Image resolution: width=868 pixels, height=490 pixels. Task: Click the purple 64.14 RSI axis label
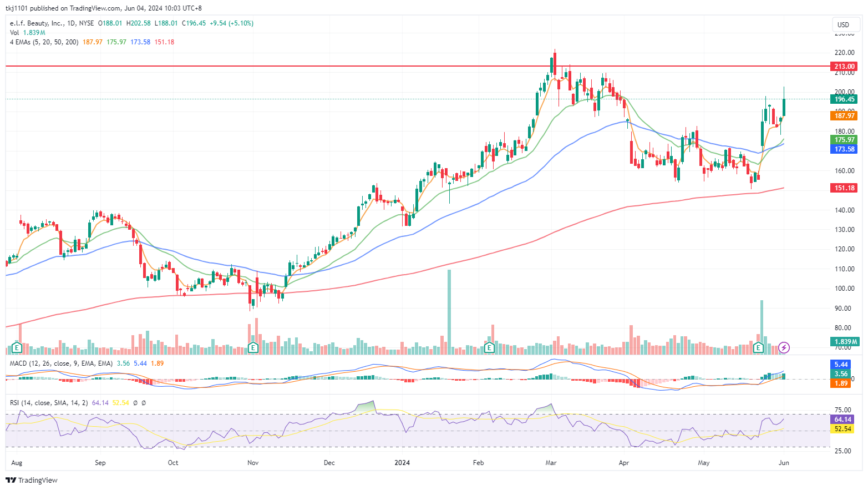pyautogui.click(x=842, y=420)
